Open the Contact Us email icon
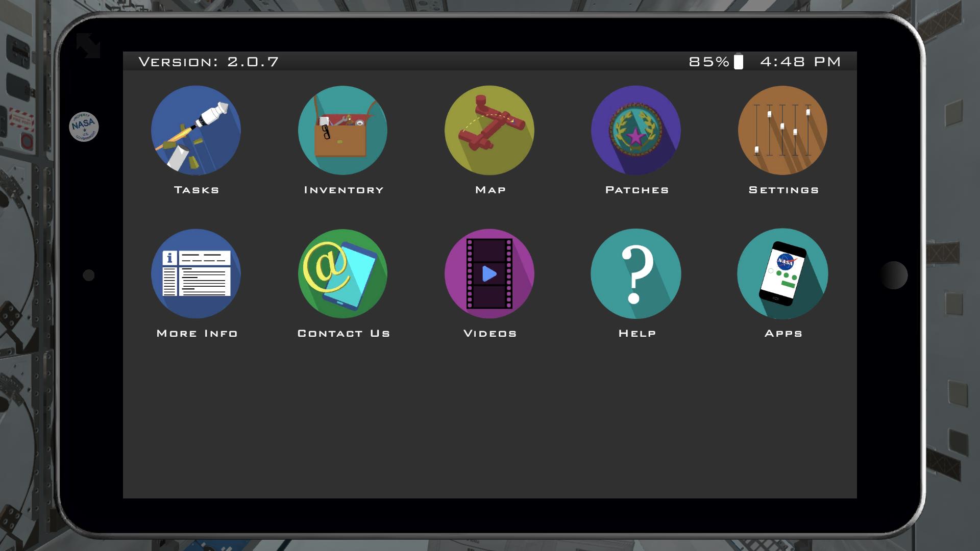The image size is (980, 551). click(342, 273)
